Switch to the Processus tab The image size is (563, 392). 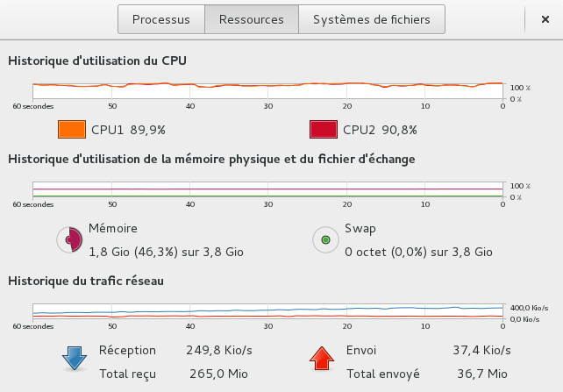tap(161, 19)
